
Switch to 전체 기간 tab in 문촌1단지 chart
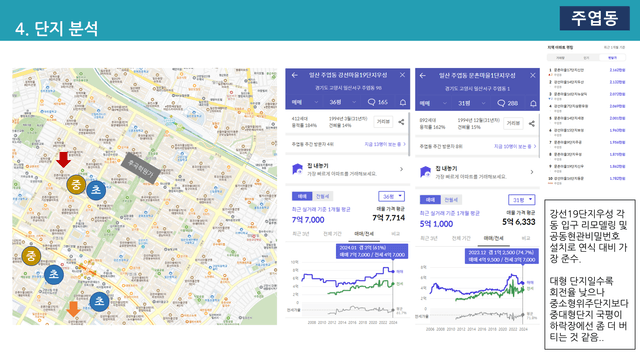coord(461,238)
